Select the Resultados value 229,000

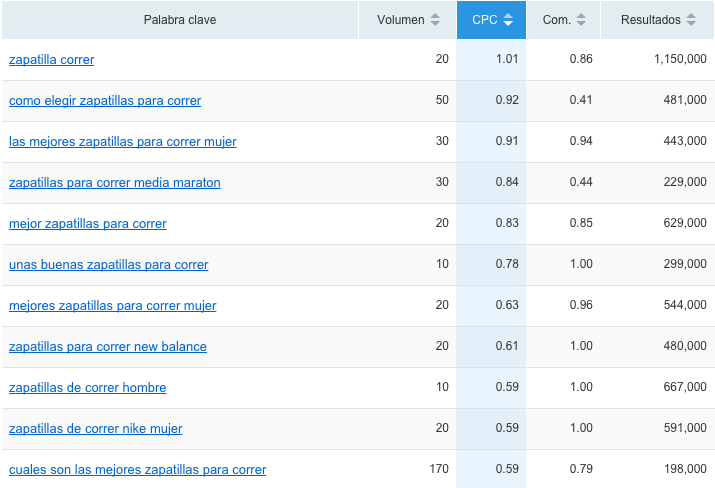pyautogui.click(x=685, y=182)
